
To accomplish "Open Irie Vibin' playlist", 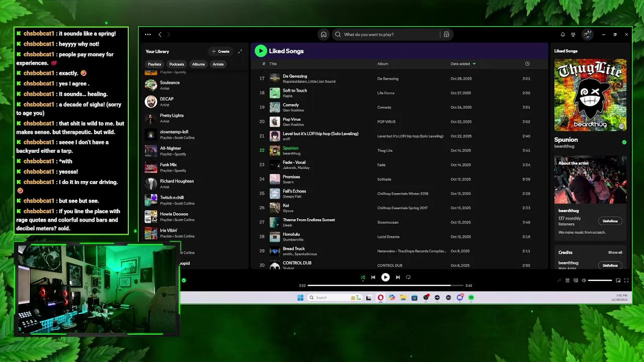I will pyautogui.click(x=195, y=233).
